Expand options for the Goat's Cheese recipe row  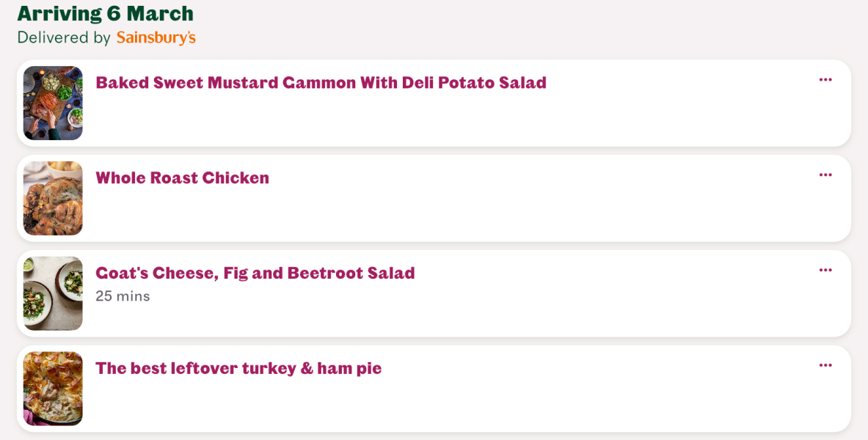click(x=825, y=270)
